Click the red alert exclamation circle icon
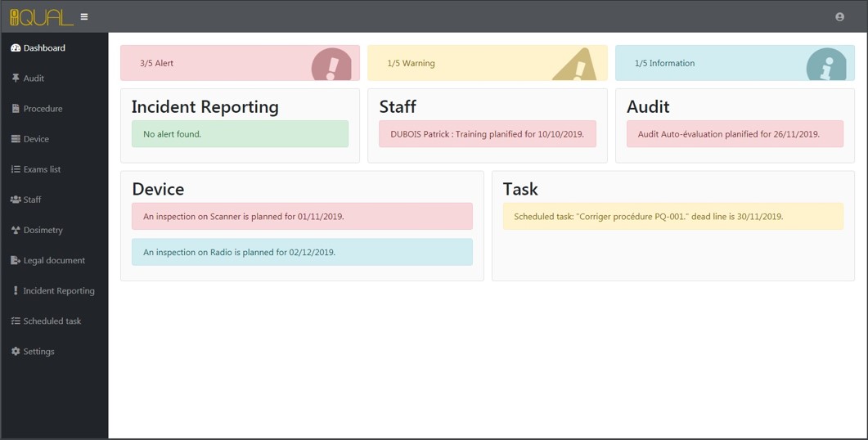 (x=331, y=65)
